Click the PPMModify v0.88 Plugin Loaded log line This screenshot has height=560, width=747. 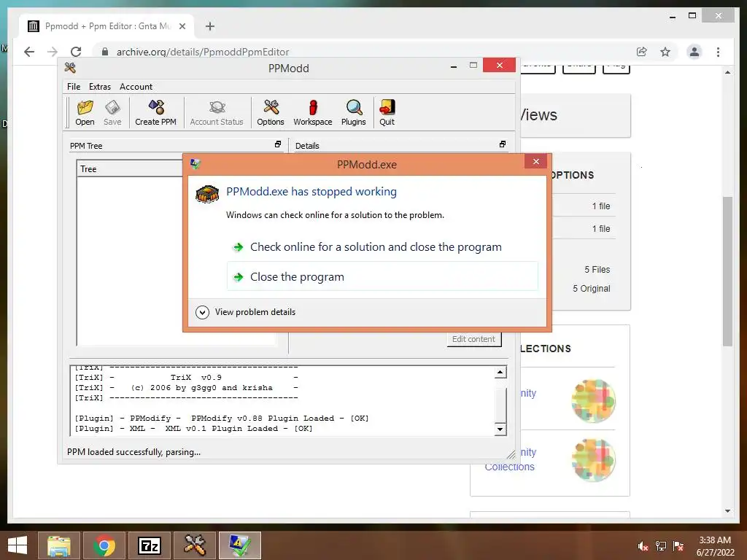pos(222,418)
